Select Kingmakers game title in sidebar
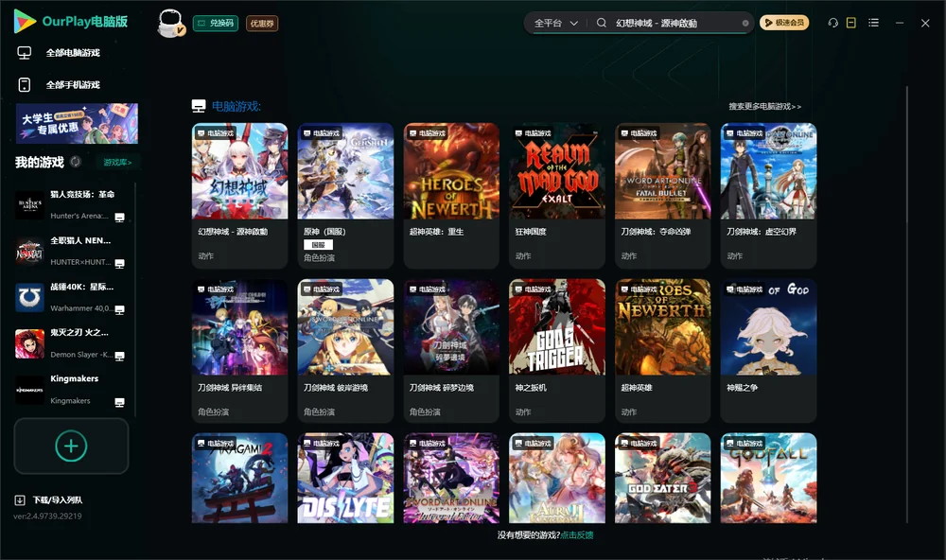Viewport: 946px width, 560px height. tap(74, 379)
